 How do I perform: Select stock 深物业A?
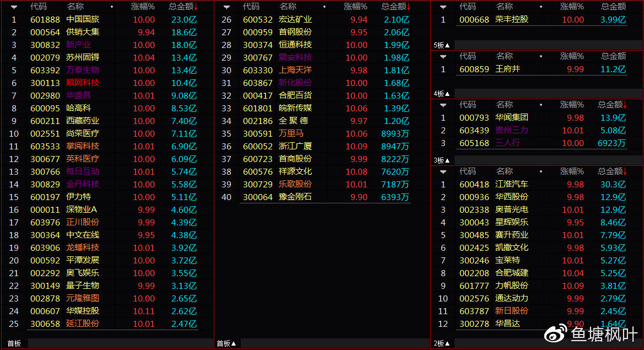point(82,210)
